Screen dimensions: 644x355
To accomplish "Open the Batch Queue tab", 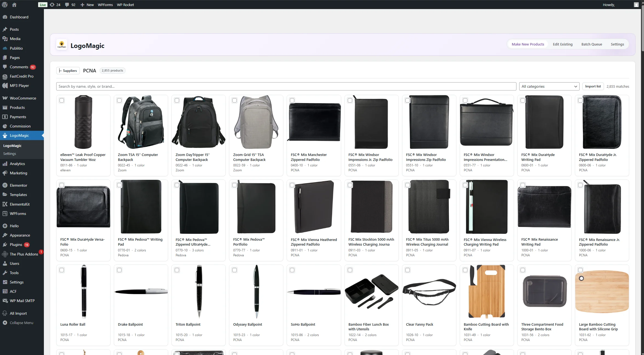I will coord(592,44).
